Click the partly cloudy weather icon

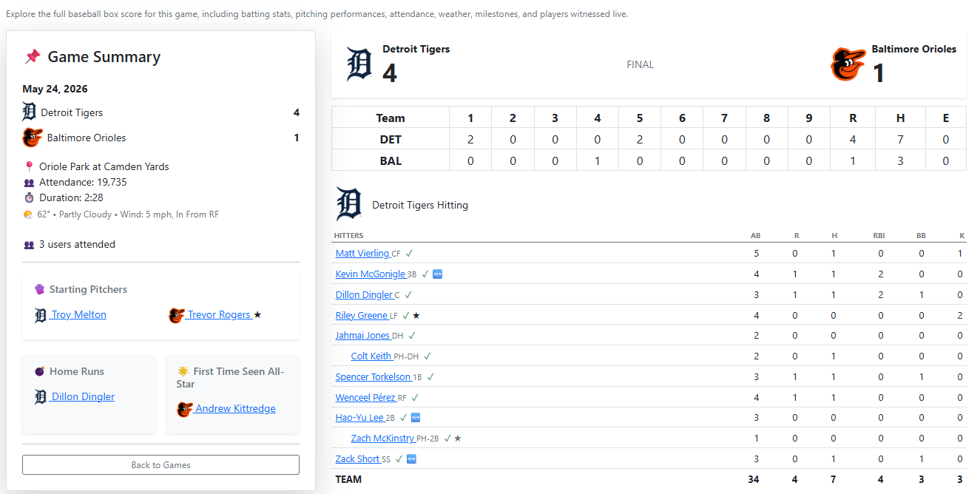click(28, 214)
